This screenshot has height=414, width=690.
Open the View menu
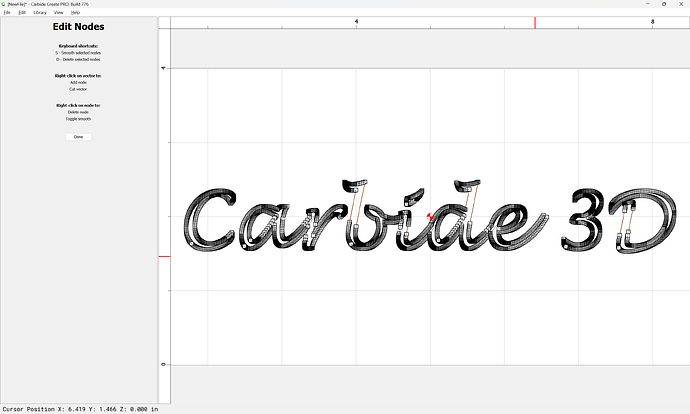[x=59, y=12]
